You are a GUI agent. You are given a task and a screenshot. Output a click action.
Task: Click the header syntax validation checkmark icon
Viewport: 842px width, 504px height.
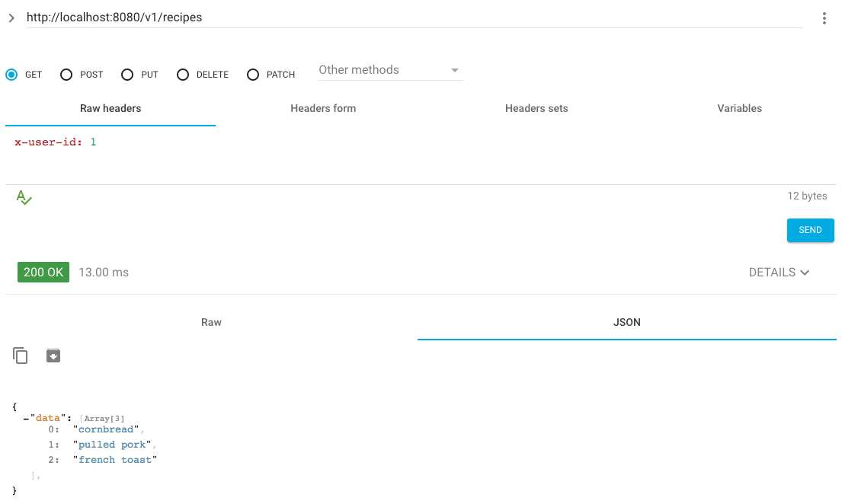[24, 198]
